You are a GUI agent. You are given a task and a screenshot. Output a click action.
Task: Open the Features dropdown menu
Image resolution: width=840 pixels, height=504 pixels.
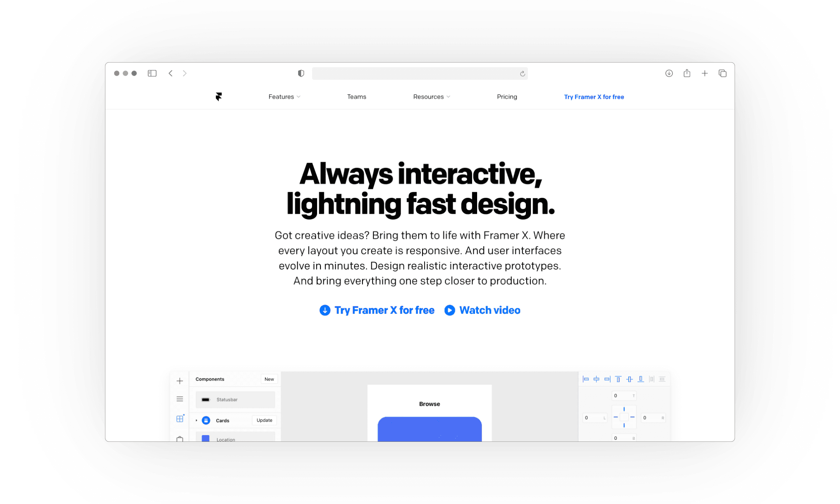click(x=284, y=97)
